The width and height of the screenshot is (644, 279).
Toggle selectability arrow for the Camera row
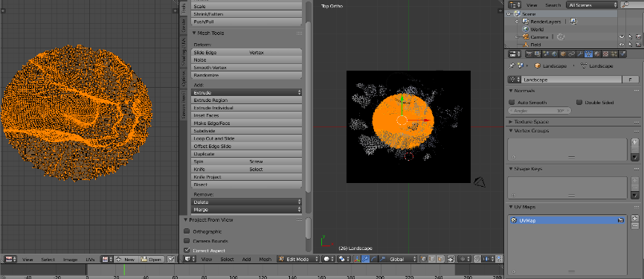(630, 37)
